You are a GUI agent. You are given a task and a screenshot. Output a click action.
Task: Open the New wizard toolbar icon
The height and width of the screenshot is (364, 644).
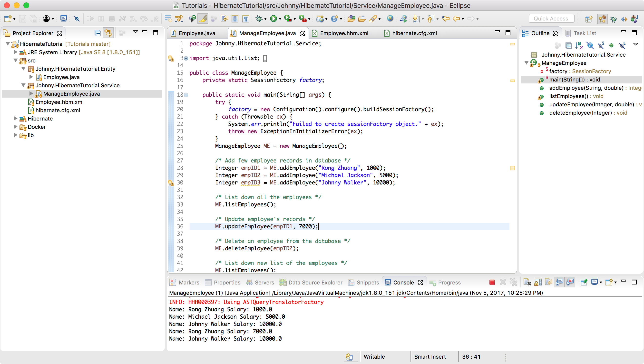[8, 19]
